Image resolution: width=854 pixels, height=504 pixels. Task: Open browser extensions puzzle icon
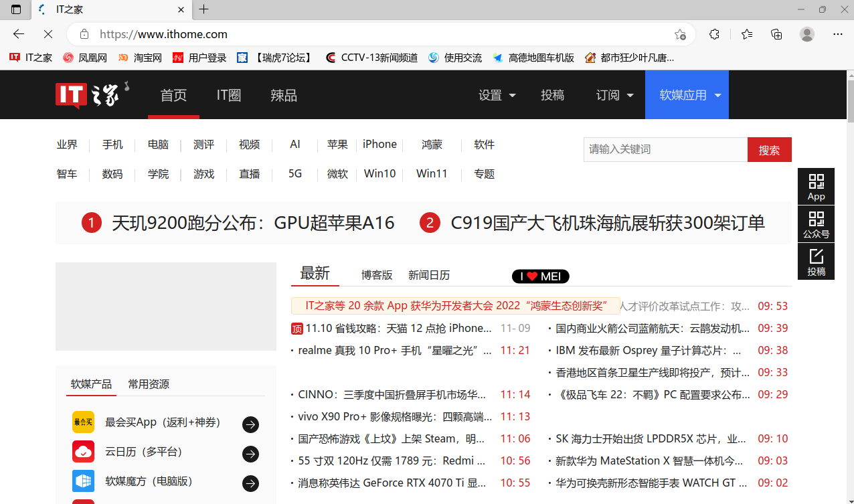click(714, 34)
